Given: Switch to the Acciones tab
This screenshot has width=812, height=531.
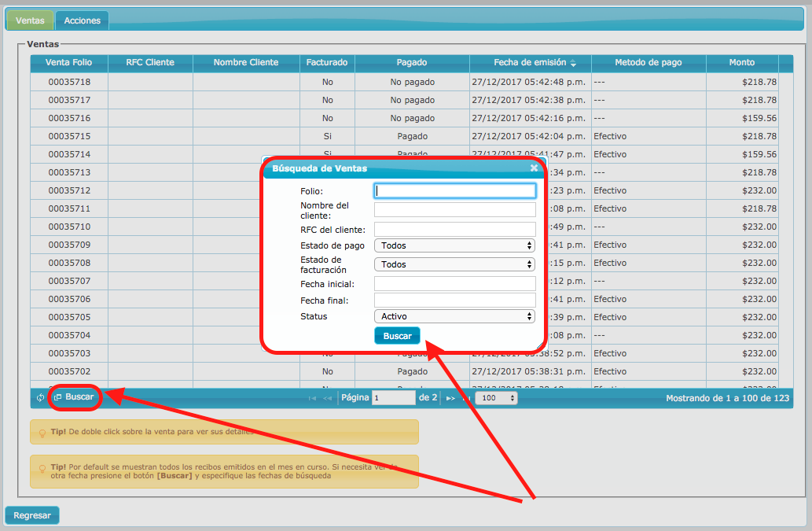Looking at the screenshot, I should tap(82, 20).
